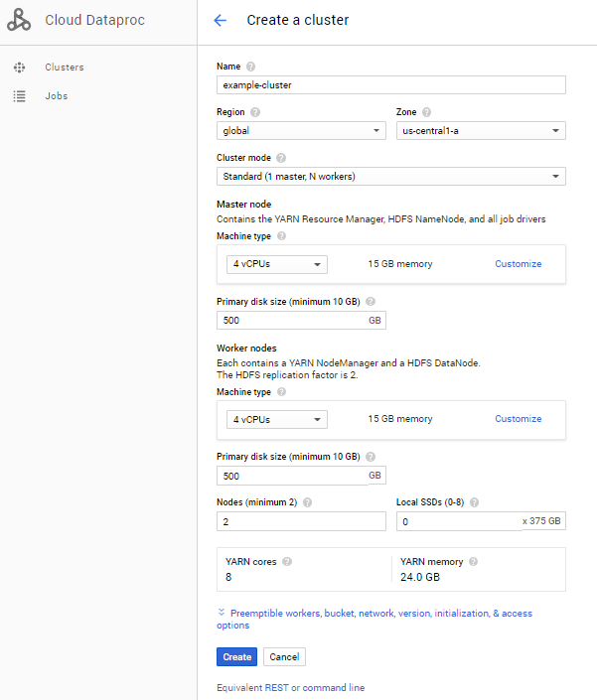Click the Jobs list icon in sidebar
597x700 pixels.
[19, 96]
